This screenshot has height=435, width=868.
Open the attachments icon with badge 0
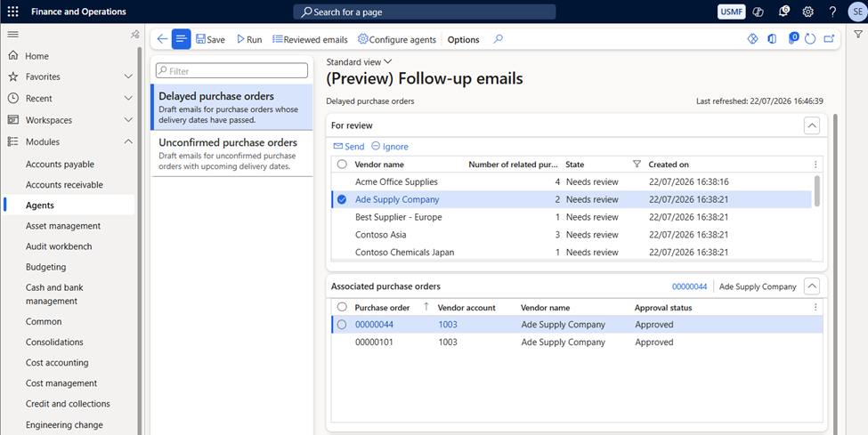[x=792, y=38]
